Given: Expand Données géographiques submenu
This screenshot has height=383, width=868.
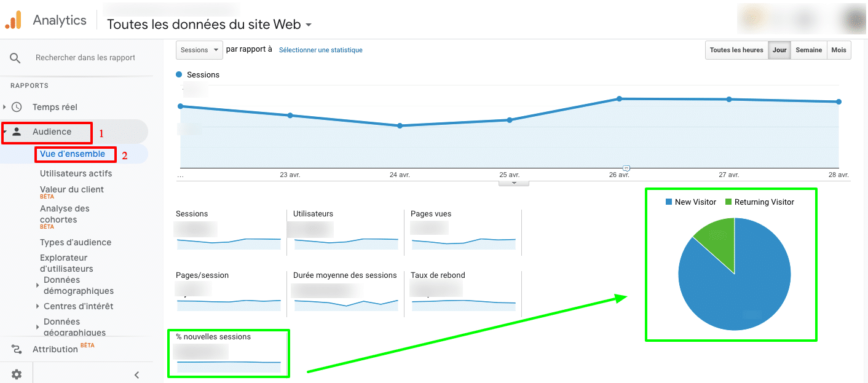Looking at the screenshot, I should 38,327.
